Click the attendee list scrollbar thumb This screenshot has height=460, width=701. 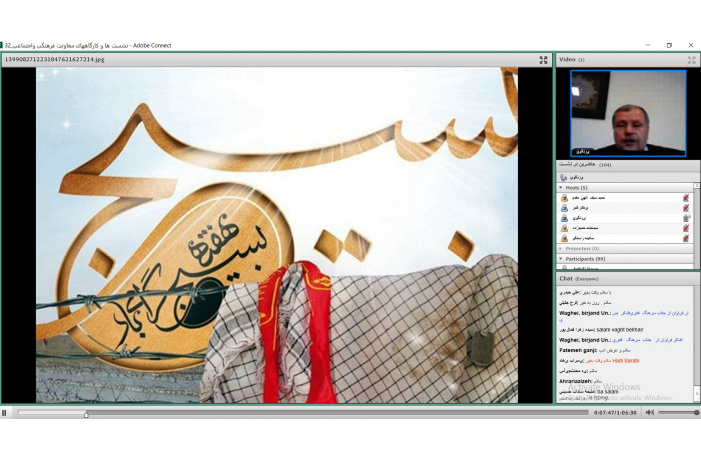697,186
